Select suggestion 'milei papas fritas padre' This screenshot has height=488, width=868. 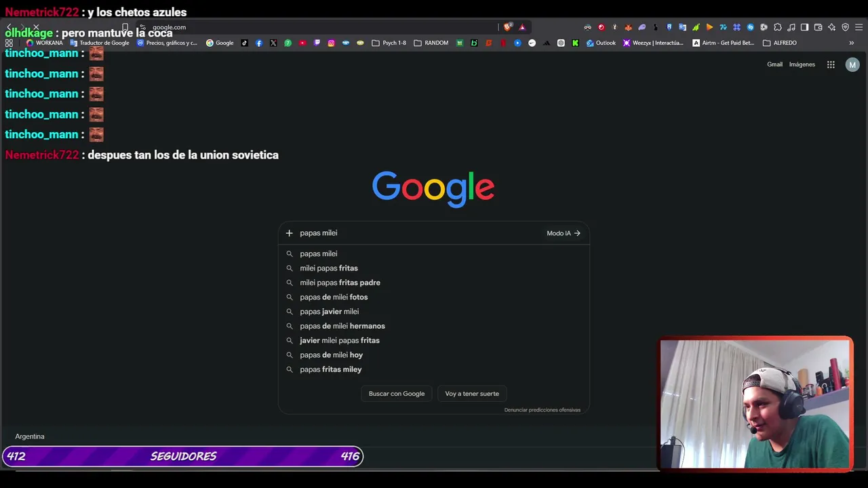coord(434,283)
